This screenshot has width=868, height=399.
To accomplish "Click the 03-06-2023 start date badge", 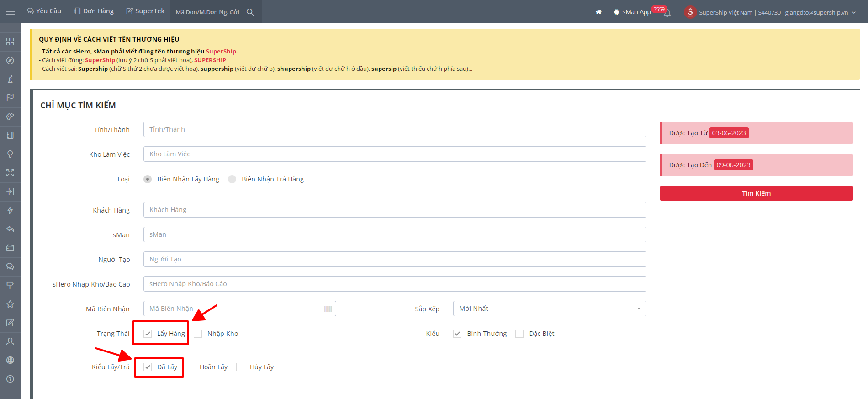I will [729, 133].
